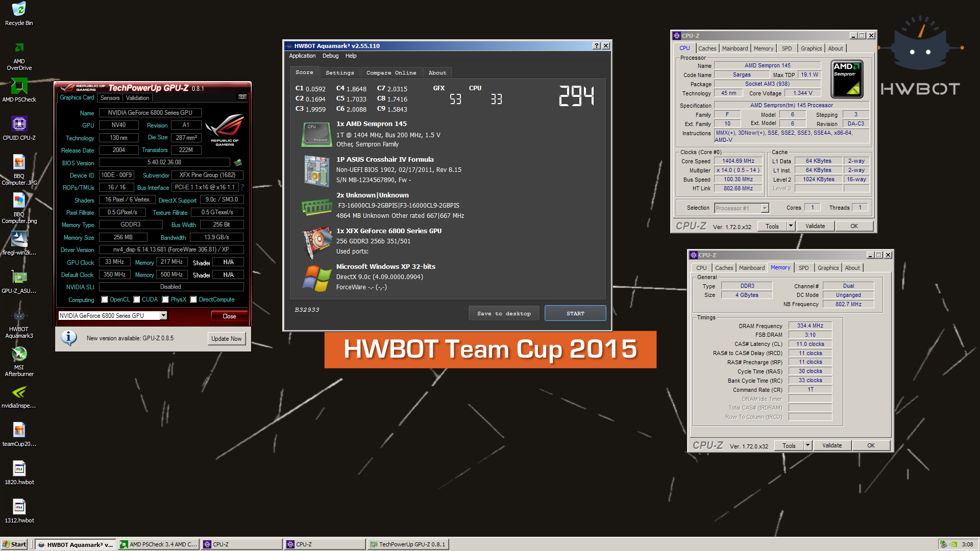
Task: Click Aquamark video card icon
Action: (316, 242)
